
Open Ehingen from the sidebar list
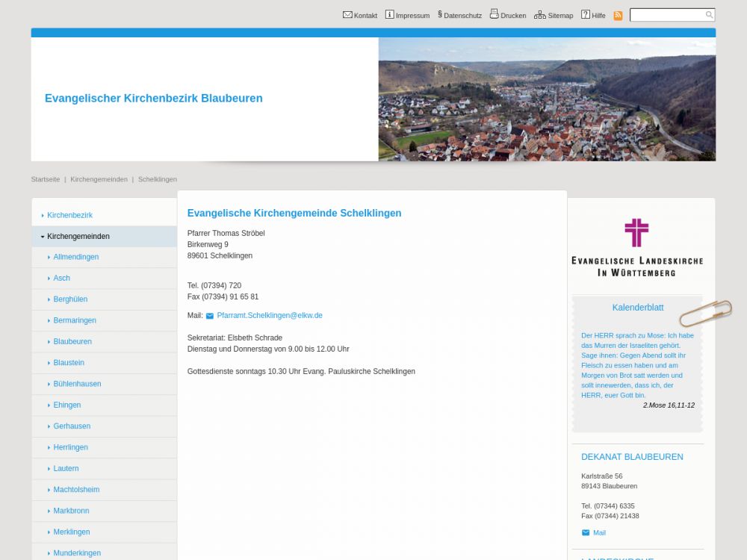point(67,405)
